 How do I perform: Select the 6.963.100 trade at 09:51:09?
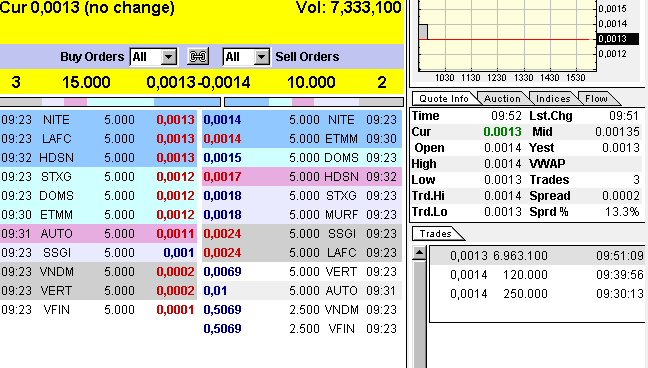click(x=537, y=256)
